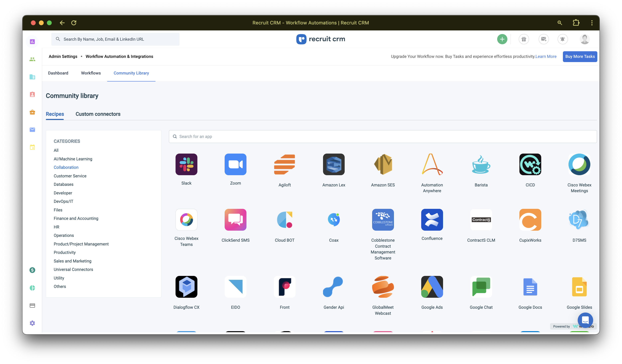The height and width of the screenshot is (364, 622).
Task: Click the Learn More link
Action: 546,56
